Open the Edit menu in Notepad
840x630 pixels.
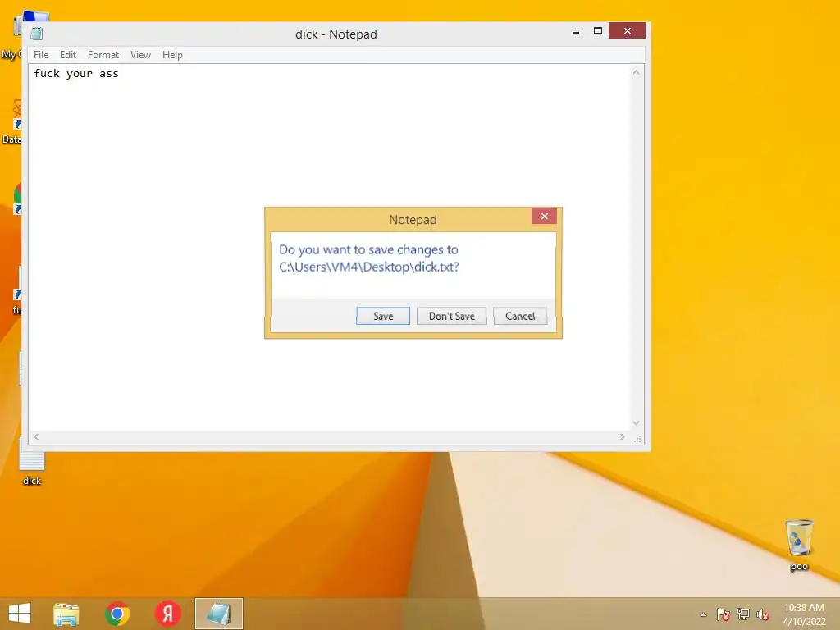tap(67, 55)
